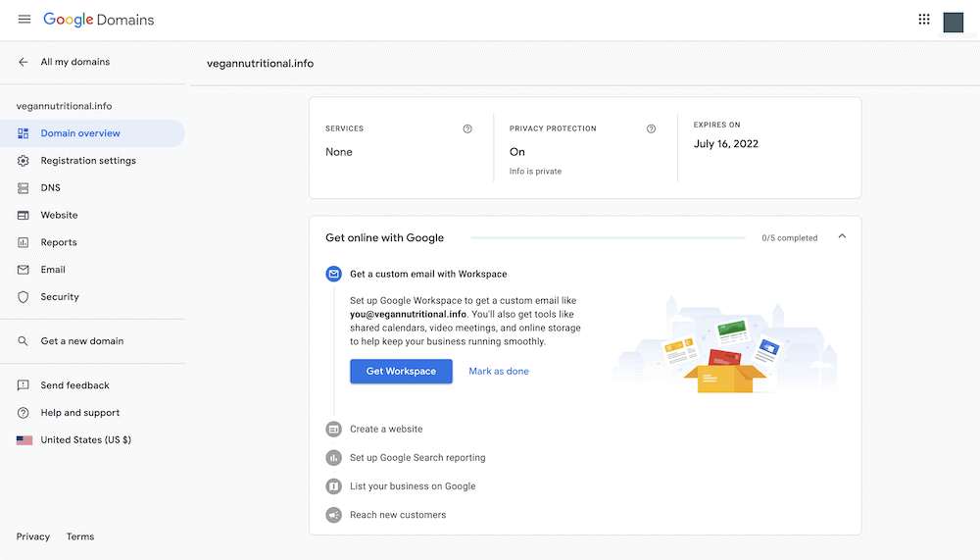The width and height of the screenshot is (980, 560).
Task: Collapse Get a custom email with Workspace
Action: [428, 274]
